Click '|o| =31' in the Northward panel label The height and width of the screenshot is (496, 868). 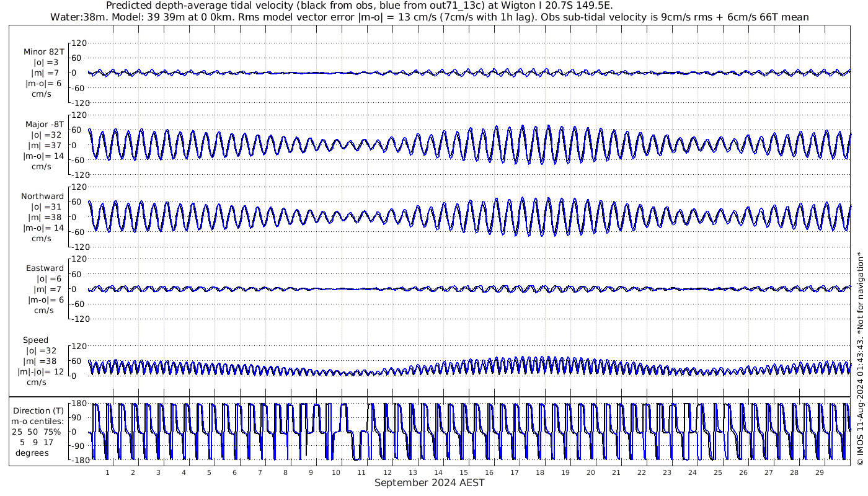pos(46,207)
